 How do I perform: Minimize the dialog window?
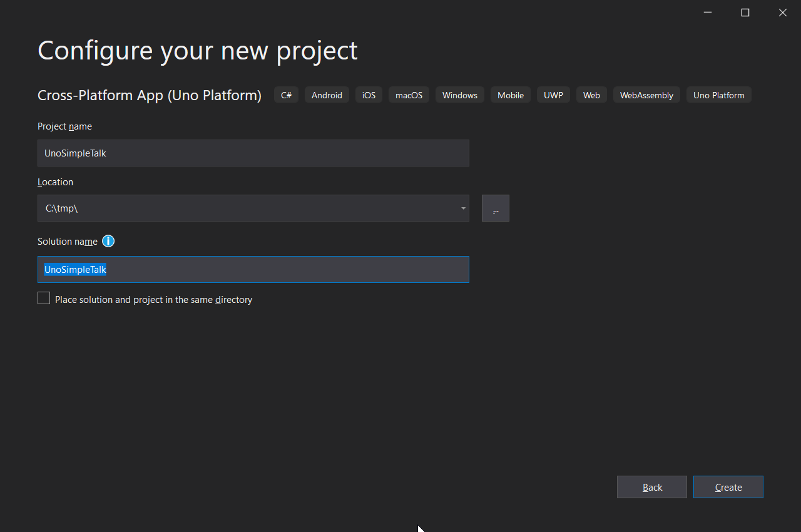click(x=708, y=13)
